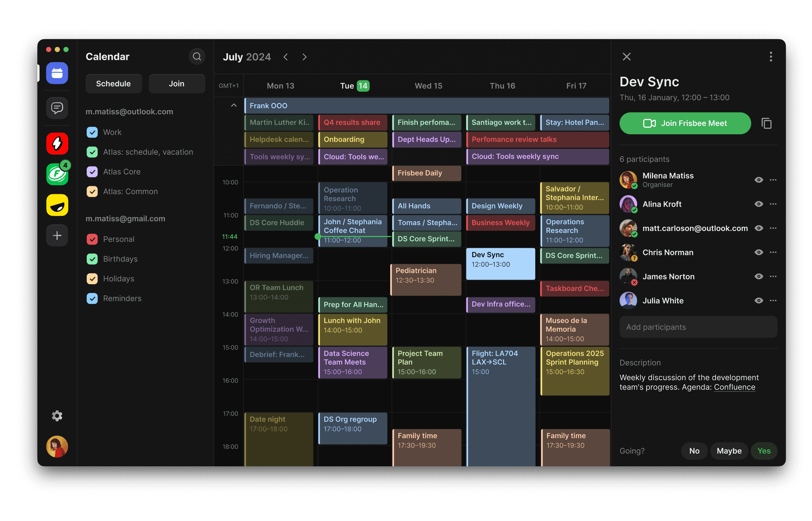Click Join Frisbee Meet button
The height and width of the screenshot is (521, 812).
(x=685, y=123)
